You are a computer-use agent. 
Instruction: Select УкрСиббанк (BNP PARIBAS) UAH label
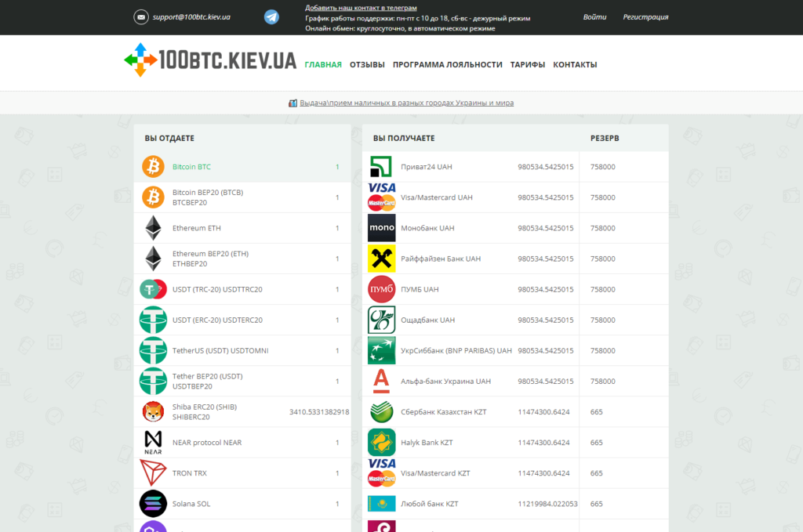click(x=456, y=351)
